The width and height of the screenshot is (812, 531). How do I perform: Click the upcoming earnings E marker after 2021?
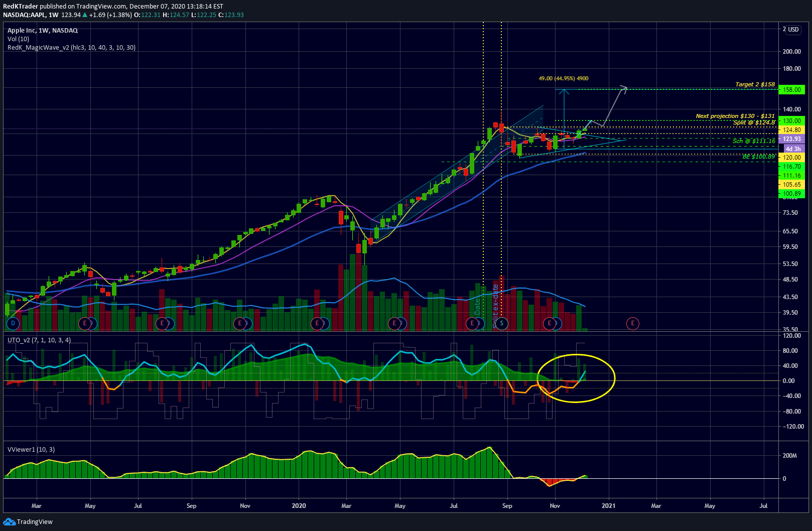(632, 324)
